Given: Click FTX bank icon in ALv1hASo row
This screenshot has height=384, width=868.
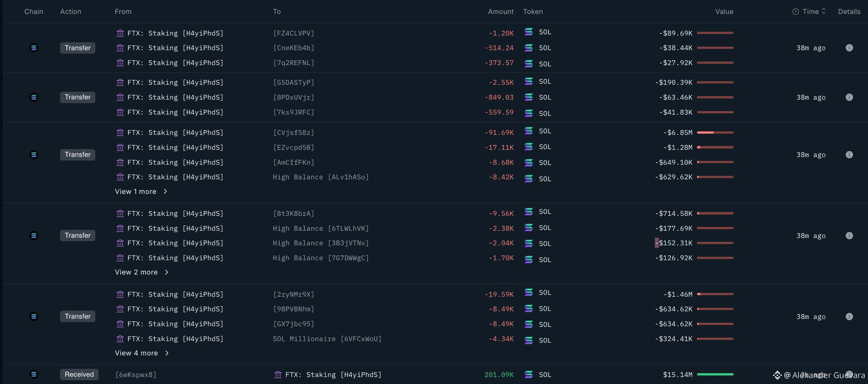Looking at the screenshot, I should click(x=120, y=177).
